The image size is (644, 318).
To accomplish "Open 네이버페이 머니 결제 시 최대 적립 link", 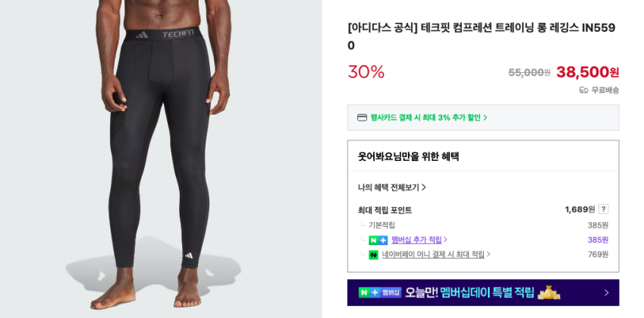I will point(433,254).
